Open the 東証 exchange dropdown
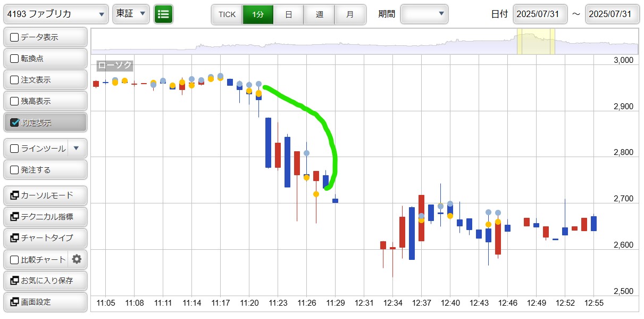Image resolution: width=644 pixels, height=319 pixels. coord(131,14)
